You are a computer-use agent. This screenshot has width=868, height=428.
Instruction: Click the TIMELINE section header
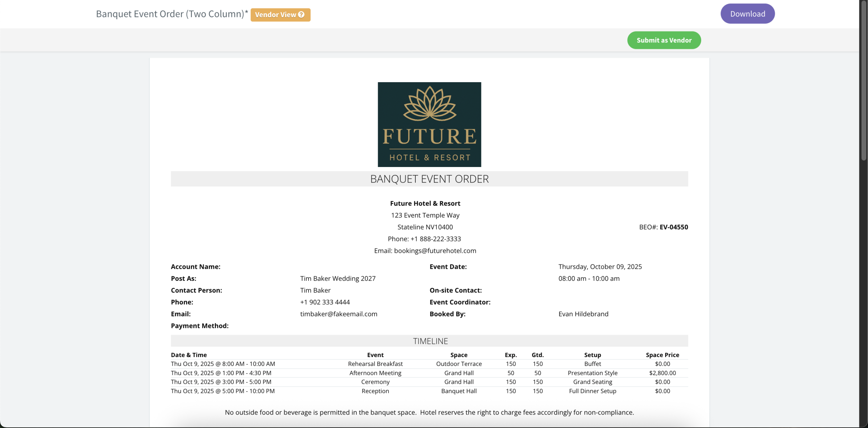point(430,341)
